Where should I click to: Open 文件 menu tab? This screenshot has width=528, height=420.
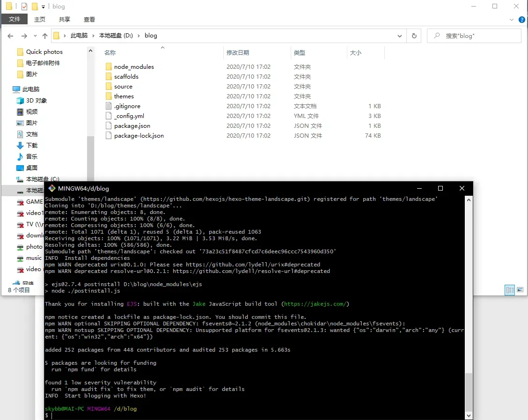coord(15,19)
